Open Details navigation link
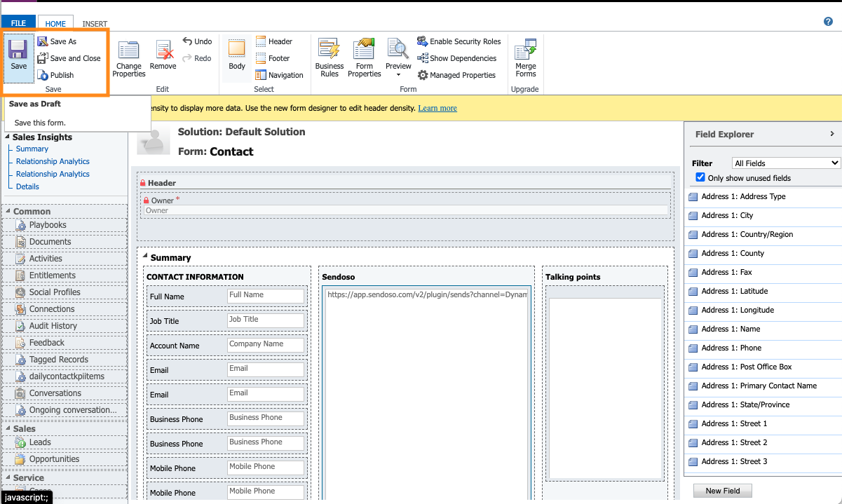Screen dimensions: 842x504 pos(27,186)
